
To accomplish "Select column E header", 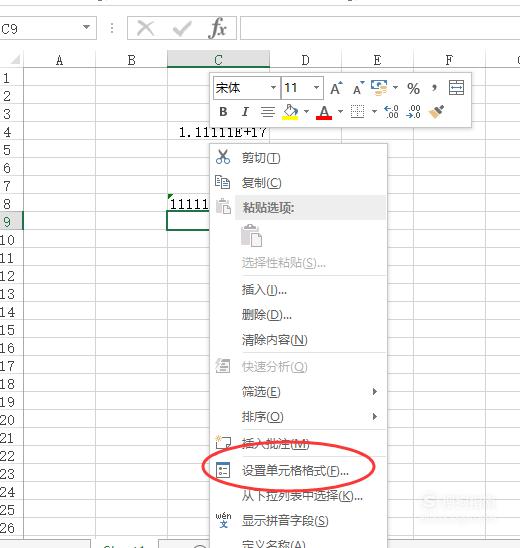I will [x=377, y=60].
